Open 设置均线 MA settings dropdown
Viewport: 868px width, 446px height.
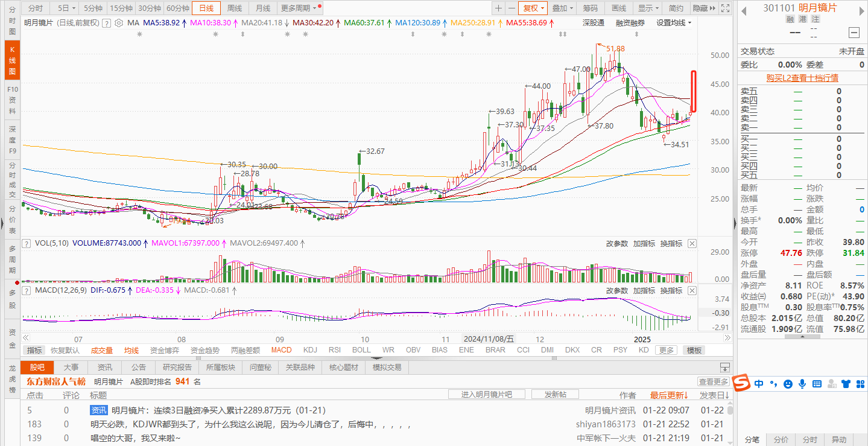(x=674, y=23)
